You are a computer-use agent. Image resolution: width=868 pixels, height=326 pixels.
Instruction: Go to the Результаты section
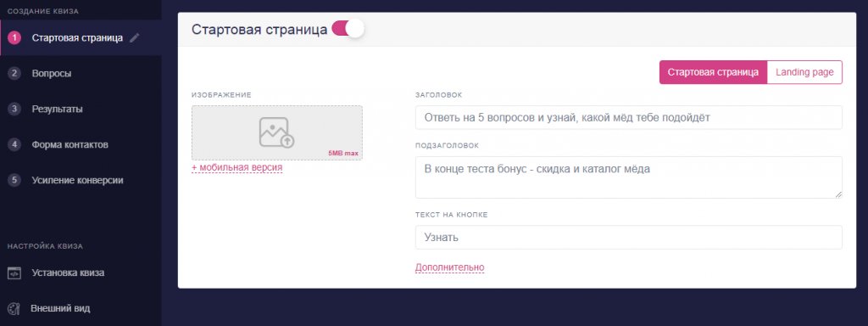[57, 110]
